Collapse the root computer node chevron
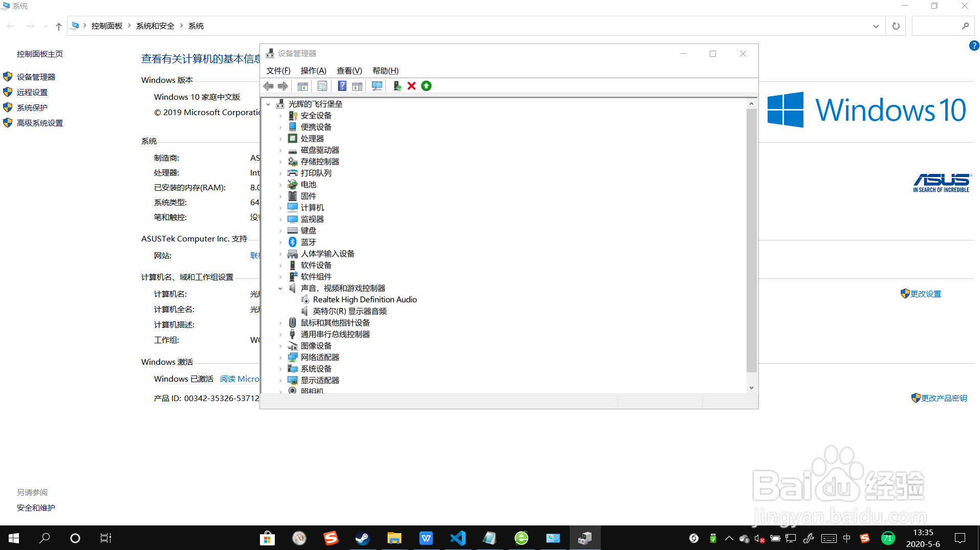Image resolution: width=980 pixels, height=550 pixels. 268,104
